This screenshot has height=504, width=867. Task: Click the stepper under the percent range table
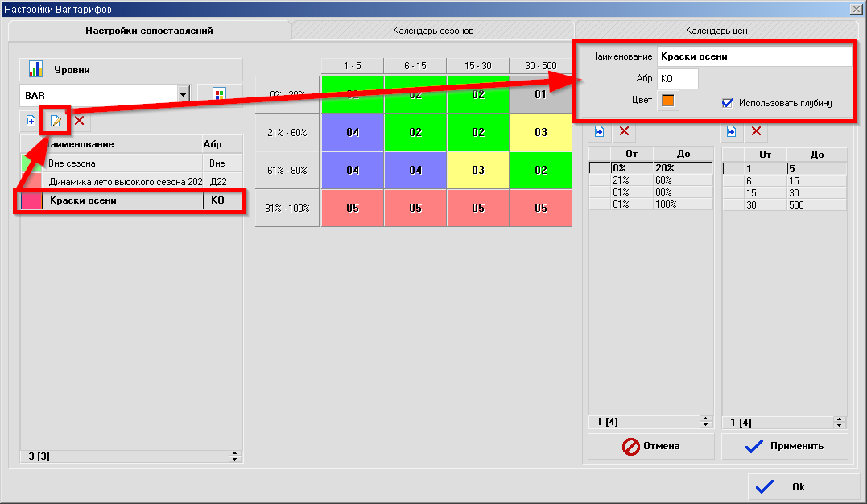[x=706, y=422]
